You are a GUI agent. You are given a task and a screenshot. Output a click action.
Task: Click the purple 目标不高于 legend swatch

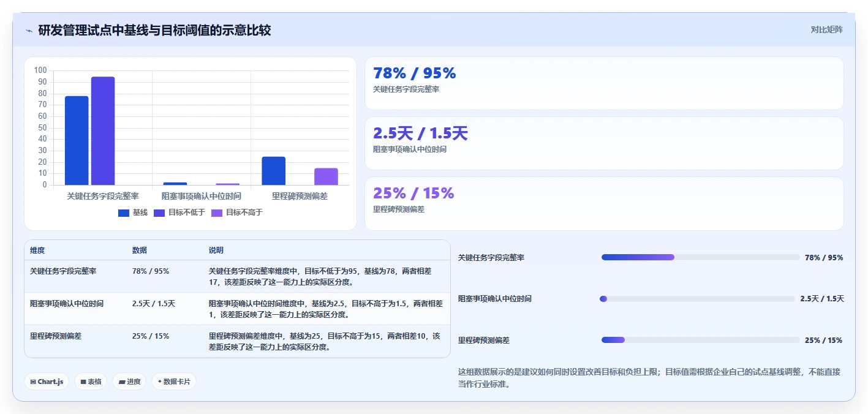click(217, 213)
